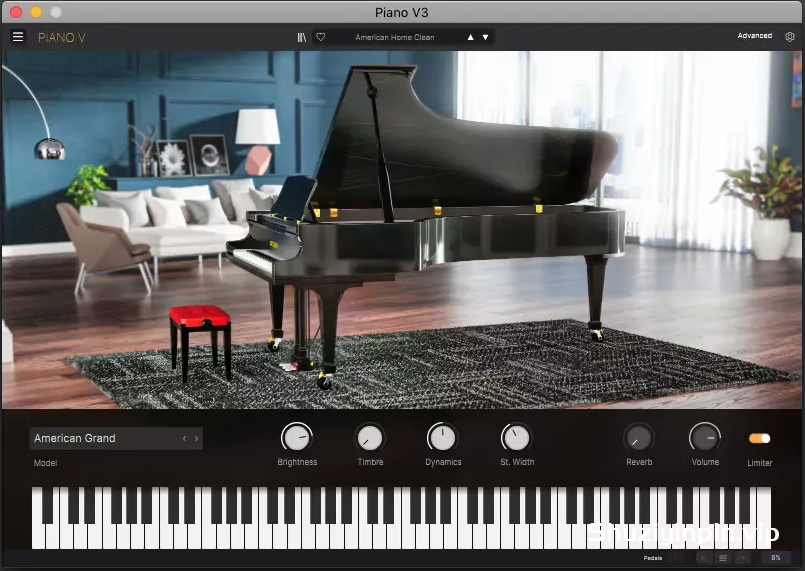Click the undo arrow in bottom bar

pos(704,558)
